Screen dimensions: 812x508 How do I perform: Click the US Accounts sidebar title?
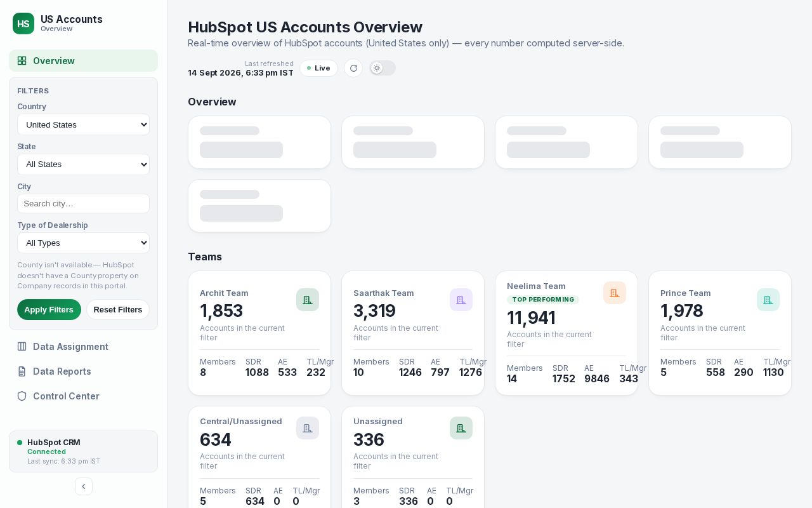72,19
